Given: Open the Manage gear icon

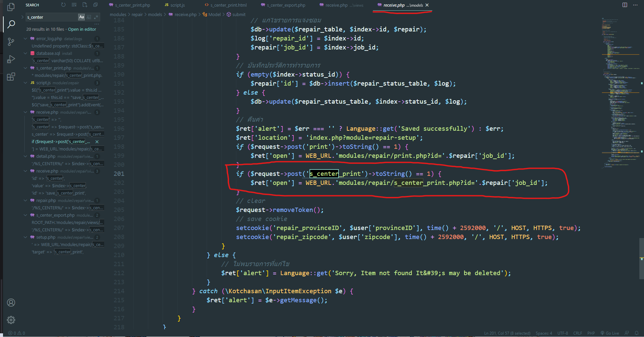Looking at the screenshot, I should pos(11,320).
